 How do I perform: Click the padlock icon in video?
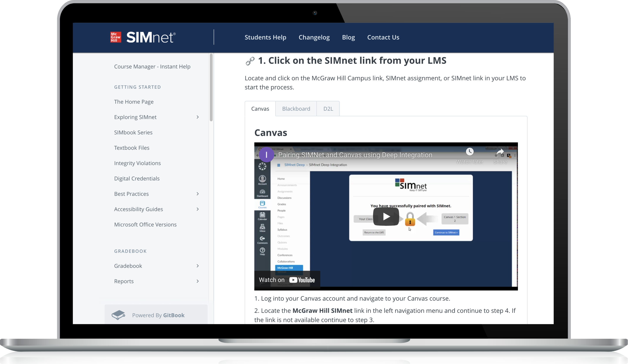coord(410,219)
